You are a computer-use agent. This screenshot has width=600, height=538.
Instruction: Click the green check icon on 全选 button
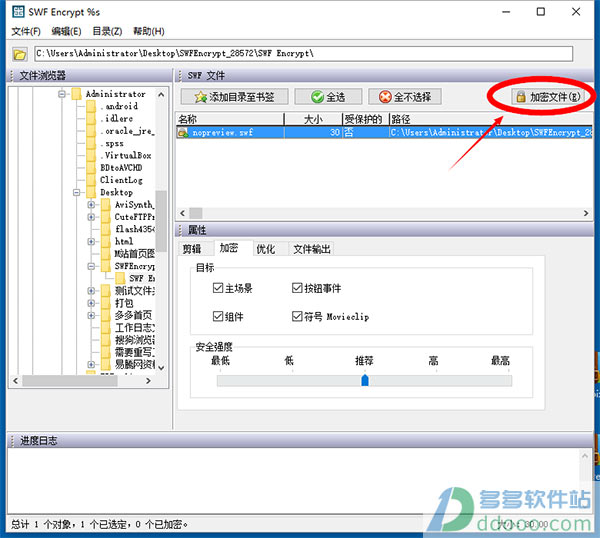coord(317,97)
